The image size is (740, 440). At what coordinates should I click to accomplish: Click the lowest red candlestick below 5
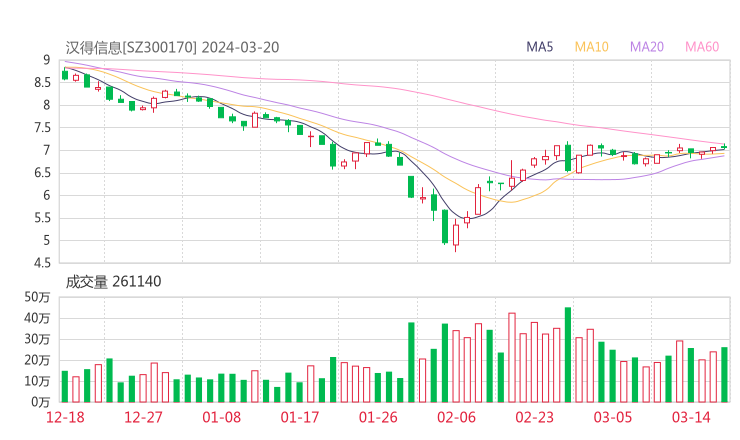click(x=456, y=235)
